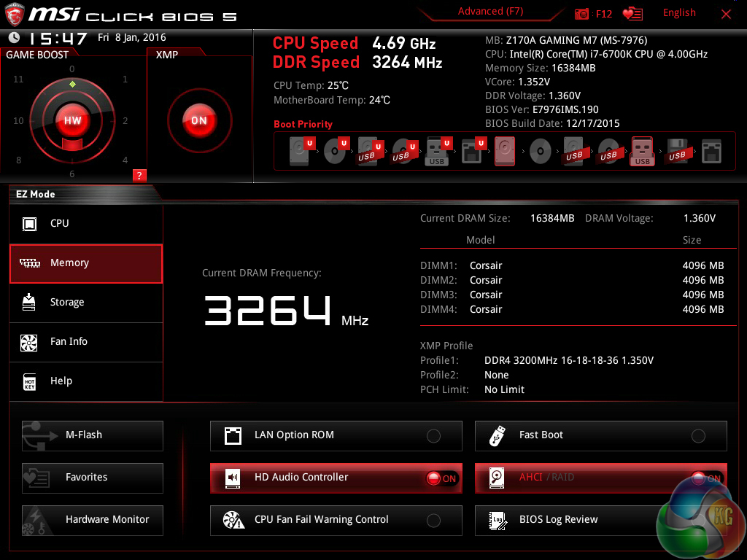Click the CPU Temp 25°C reading
Screen dimensions: 747x560
pos(311,86)
